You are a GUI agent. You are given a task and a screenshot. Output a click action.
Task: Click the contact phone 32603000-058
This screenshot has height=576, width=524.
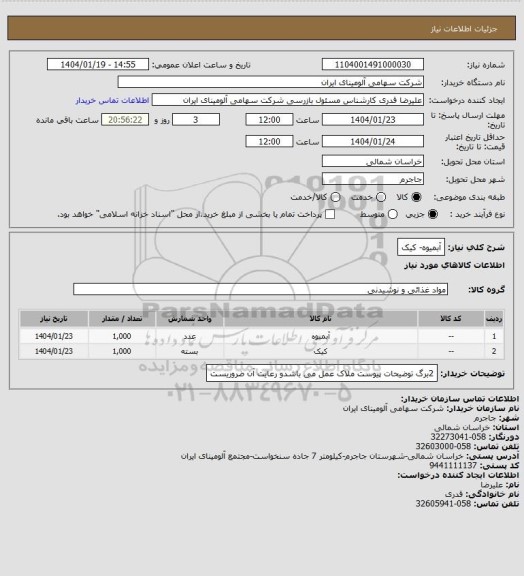click(x=443, y=446)
